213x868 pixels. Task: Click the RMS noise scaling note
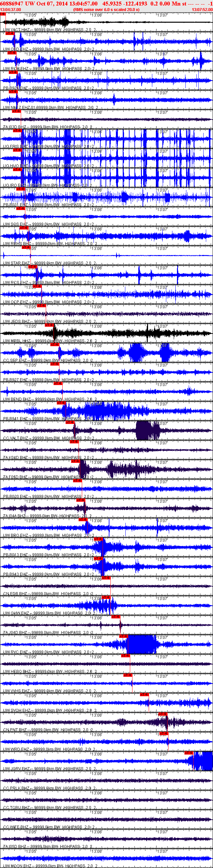click(x=106, y=10)
